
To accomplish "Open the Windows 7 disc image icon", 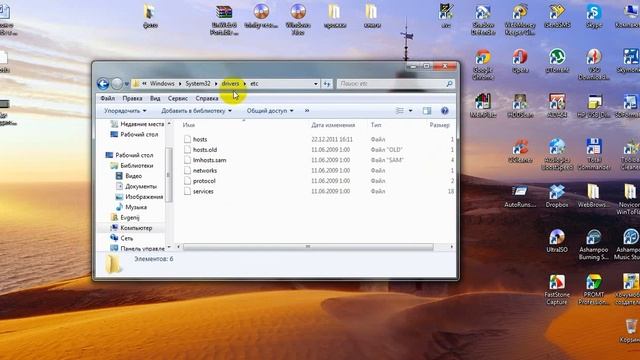I will coord(298,20).
